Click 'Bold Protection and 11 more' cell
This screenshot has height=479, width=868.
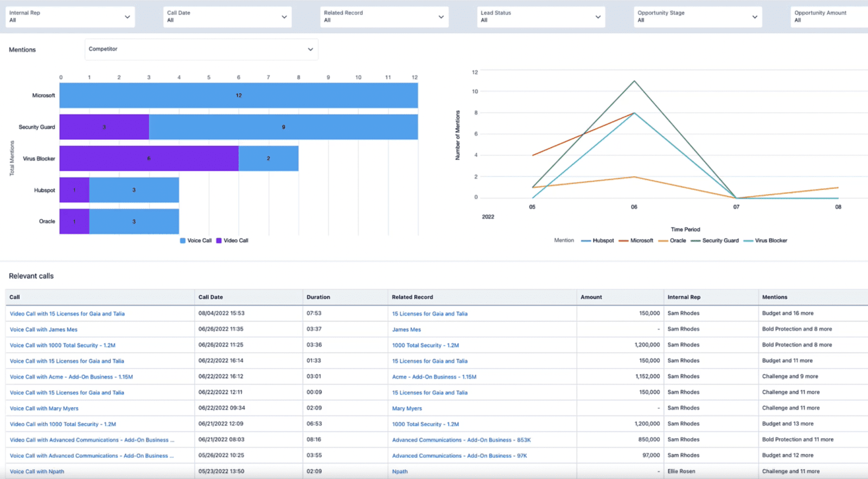click(x=797, y=439)
